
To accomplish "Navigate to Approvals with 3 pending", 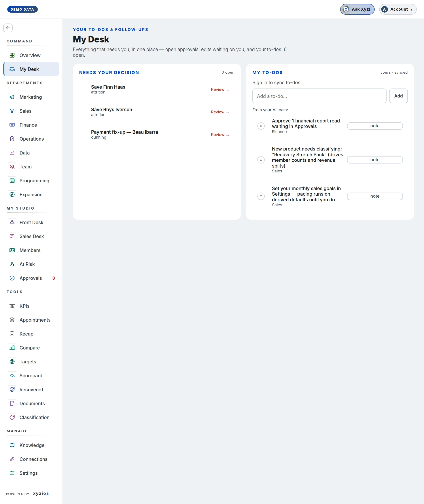I will (x=31, y=278).
